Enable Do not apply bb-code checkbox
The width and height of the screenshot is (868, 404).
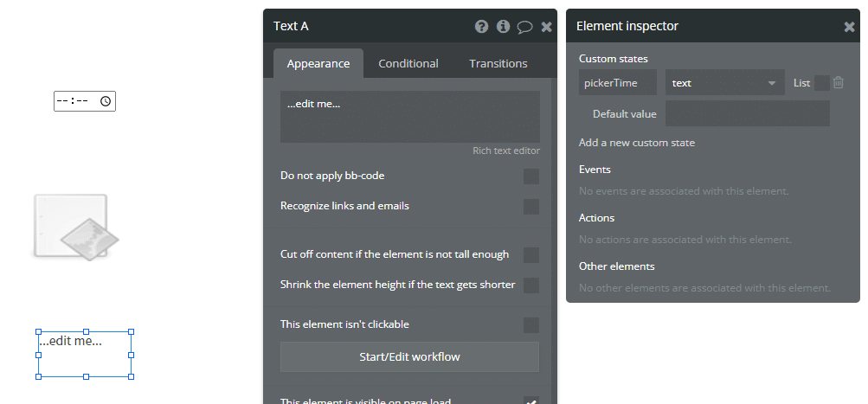click(531, 176)
